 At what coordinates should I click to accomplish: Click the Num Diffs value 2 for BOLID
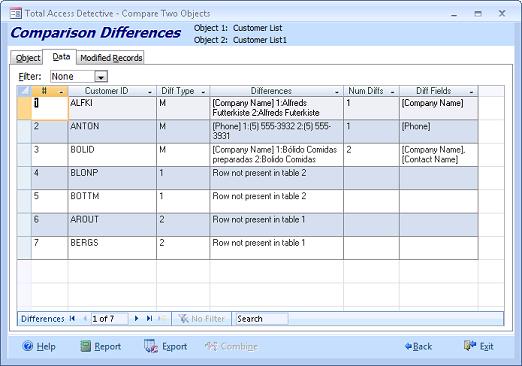[x=371, y=155]
